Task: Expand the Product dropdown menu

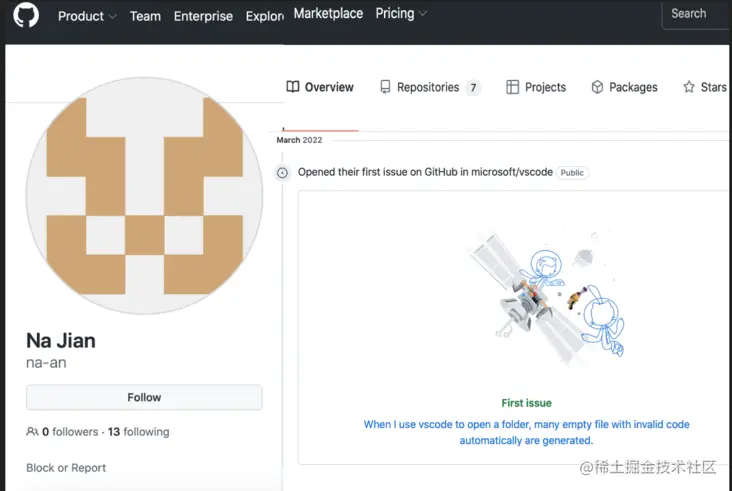Action: 87,16
